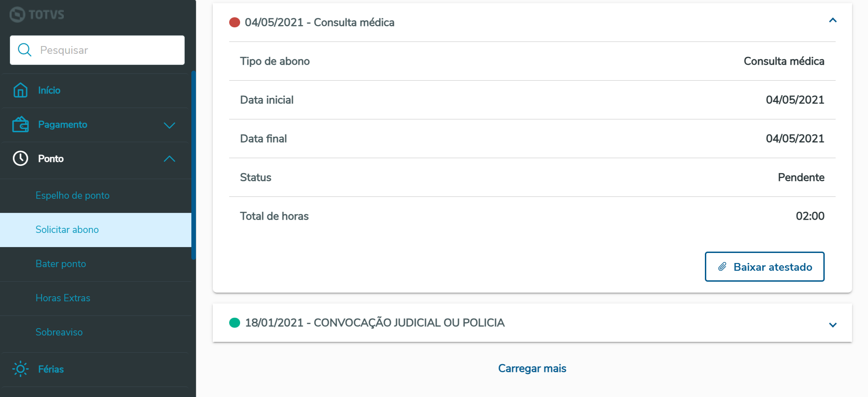Expand the CONVOCAÇÃO JUDICIAL OU POLICIA card
Image resolution: width=868 pixels, height=397 pixels.
832,325
